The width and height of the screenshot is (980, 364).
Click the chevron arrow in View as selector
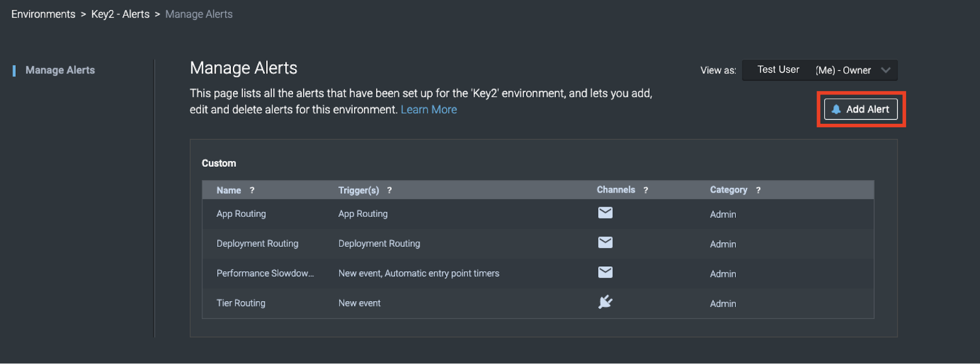pos(885,70)
